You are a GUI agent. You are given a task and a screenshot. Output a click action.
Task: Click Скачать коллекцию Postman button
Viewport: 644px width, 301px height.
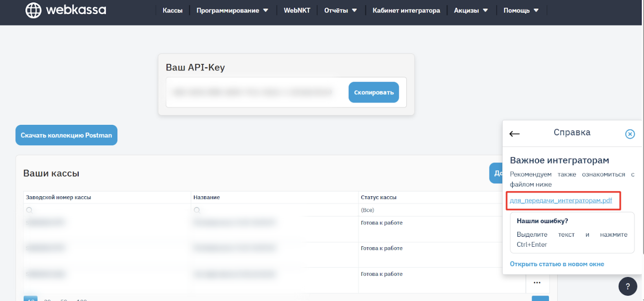66,135
